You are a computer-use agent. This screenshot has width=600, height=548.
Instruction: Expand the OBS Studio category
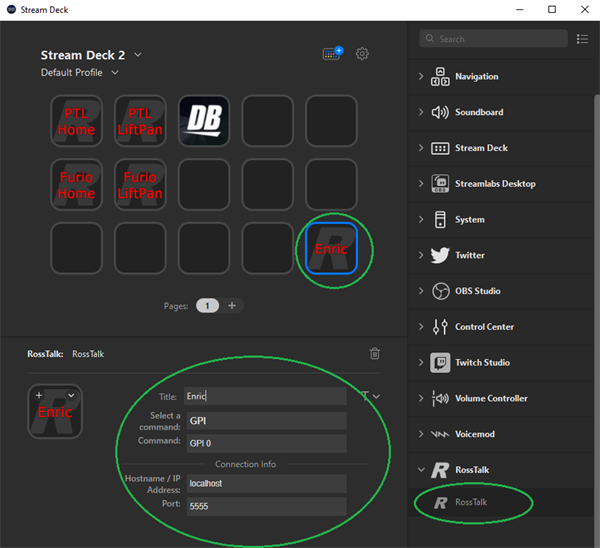421,291
